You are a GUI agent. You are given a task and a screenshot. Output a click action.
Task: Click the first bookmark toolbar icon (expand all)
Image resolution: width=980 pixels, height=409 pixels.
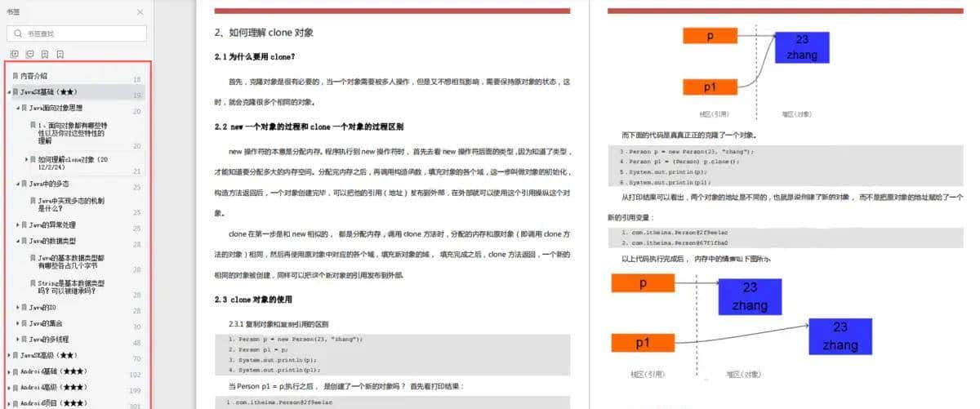tap(14, 55)
